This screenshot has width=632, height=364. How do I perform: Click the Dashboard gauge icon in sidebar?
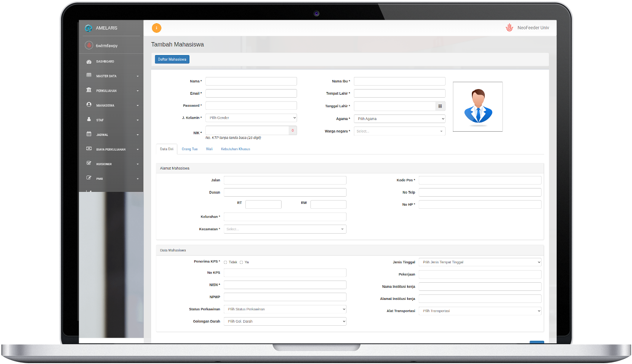pos(89,62)
